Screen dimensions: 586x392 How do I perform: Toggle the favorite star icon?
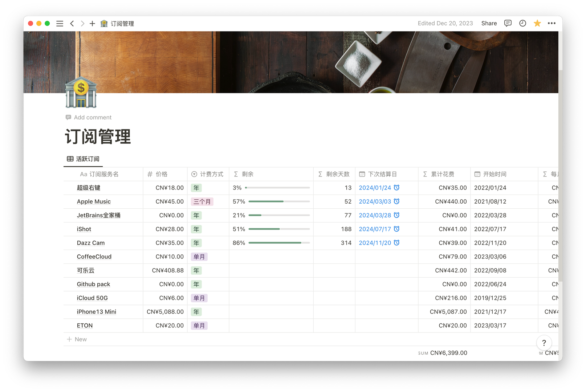pyautogui.click(x=537, y=23)
